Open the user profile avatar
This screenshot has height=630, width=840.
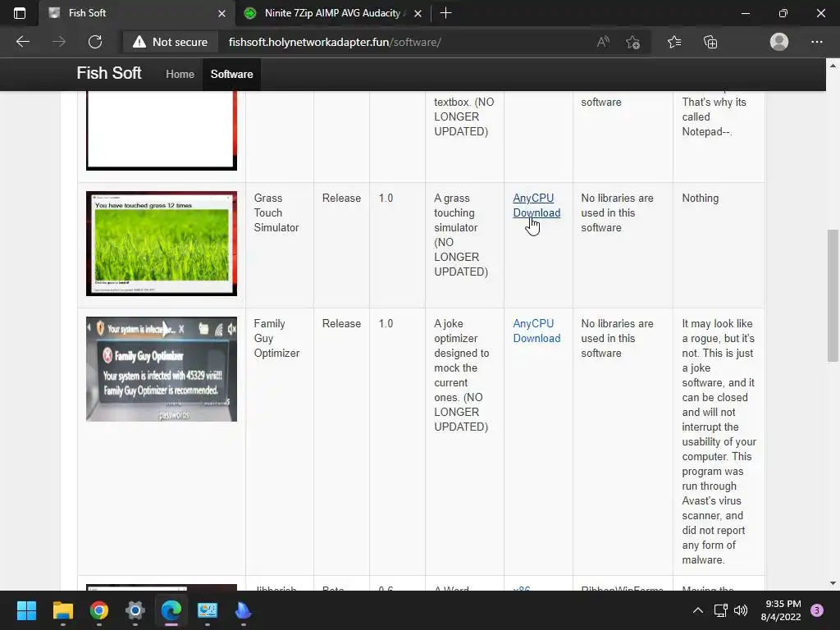pos(779,42)
